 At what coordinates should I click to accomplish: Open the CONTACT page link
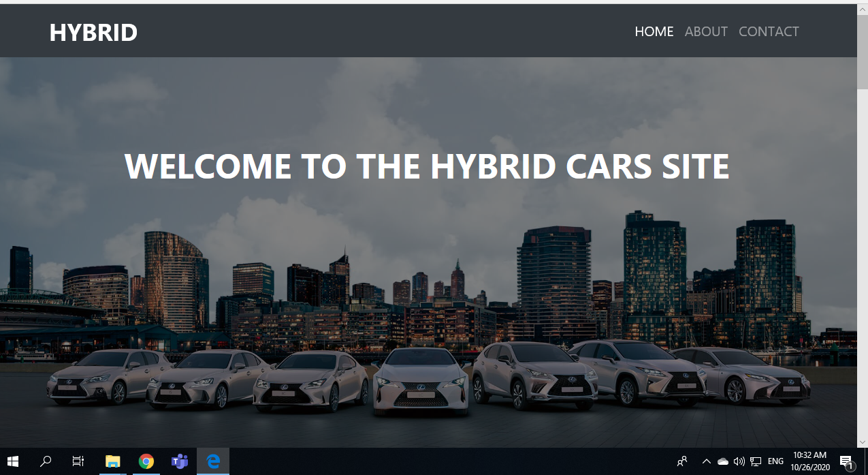click(x=769, y=31)
